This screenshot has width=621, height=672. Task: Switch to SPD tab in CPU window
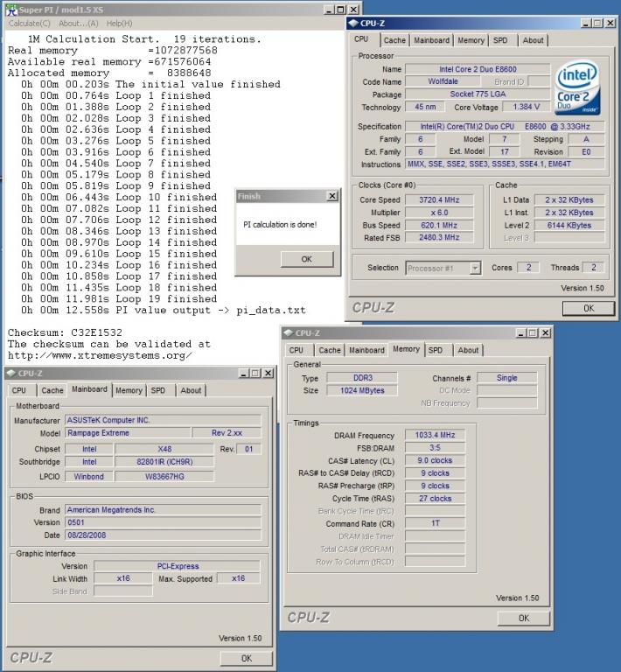(500, 40)
